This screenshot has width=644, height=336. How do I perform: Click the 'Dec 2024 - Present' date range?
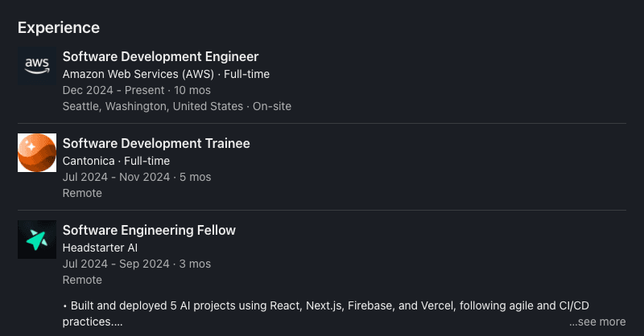[113, 90]
